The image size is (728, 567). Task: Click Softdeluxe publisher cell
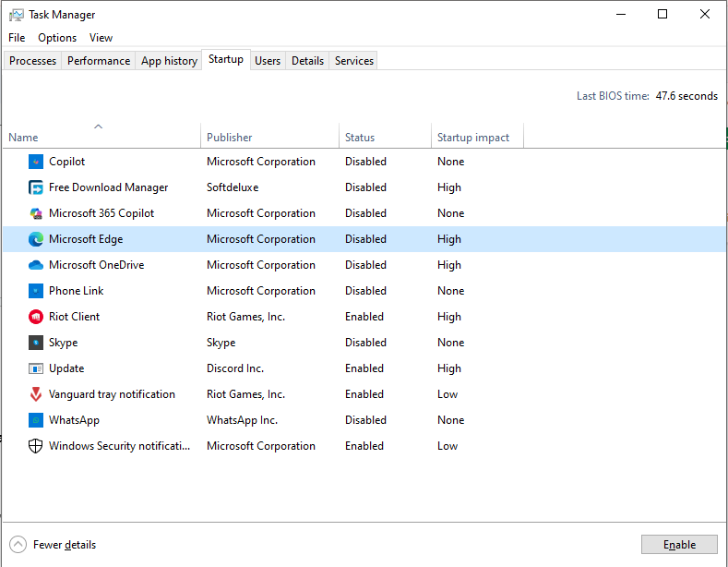point(233,187)
